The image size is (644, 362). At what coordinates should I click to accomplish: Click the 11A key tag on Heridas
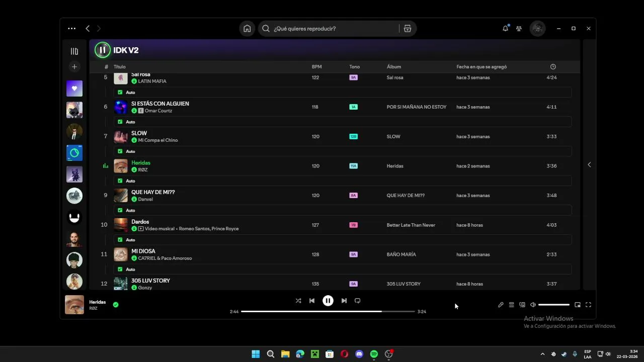[353, 166]
